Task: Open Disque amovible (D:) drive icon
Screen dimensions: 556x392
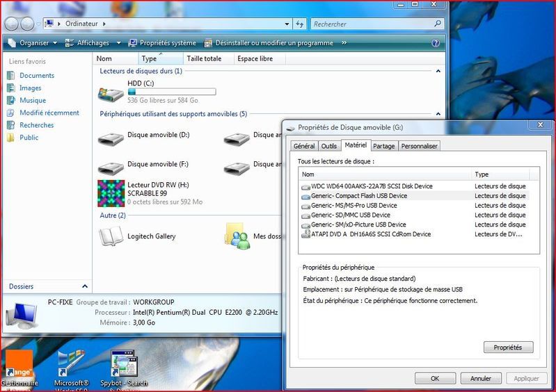Action: [x=111, y=138]
